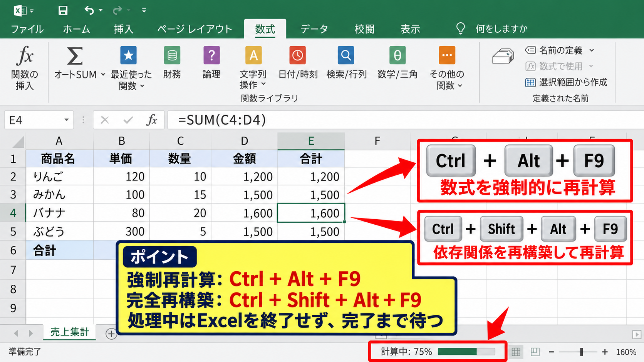The height and width of the screenshot is (362, 644).
Task: Open その他の関数 icon
Action: (447, 55)
